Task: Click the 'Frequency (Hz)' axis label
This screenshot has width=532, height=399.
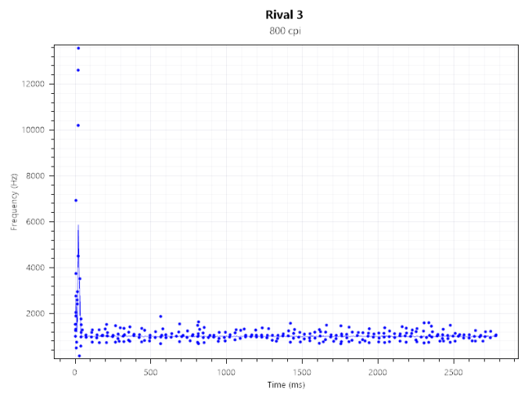Action: point(14,202)
